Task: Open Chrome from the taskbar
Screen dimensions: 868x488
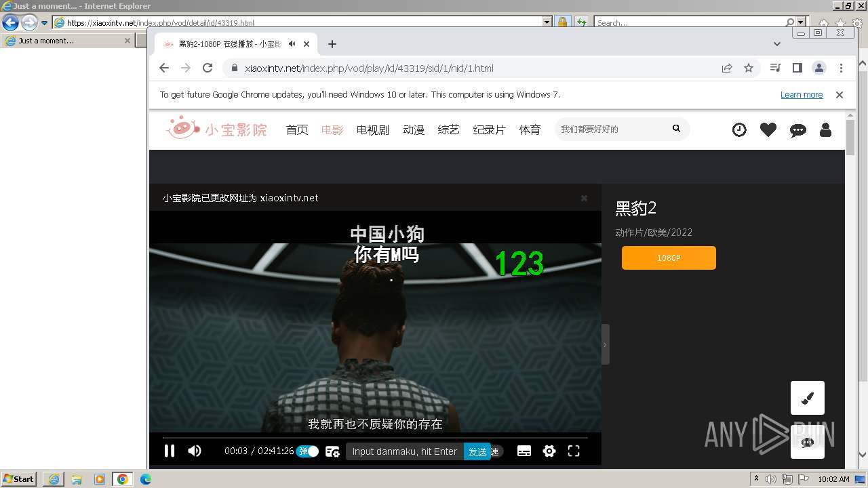Action: tap(122, 479)
